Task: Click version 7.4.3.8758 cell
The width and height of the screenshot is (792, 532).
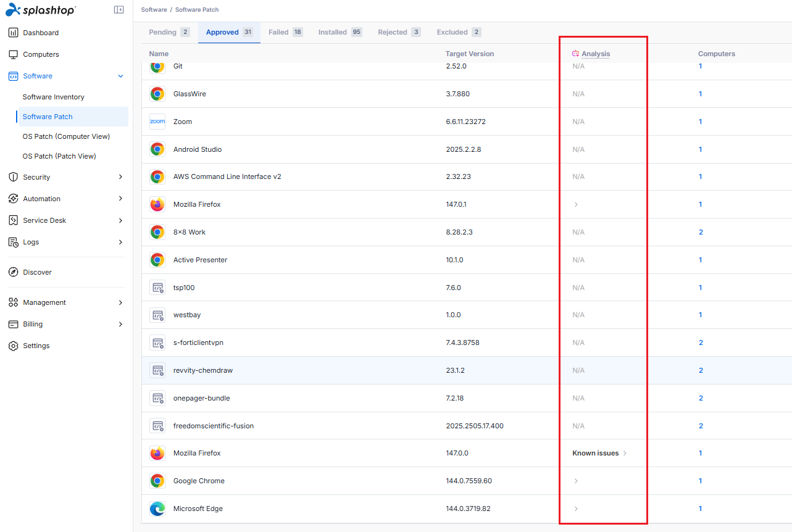Action: [462, 343]
